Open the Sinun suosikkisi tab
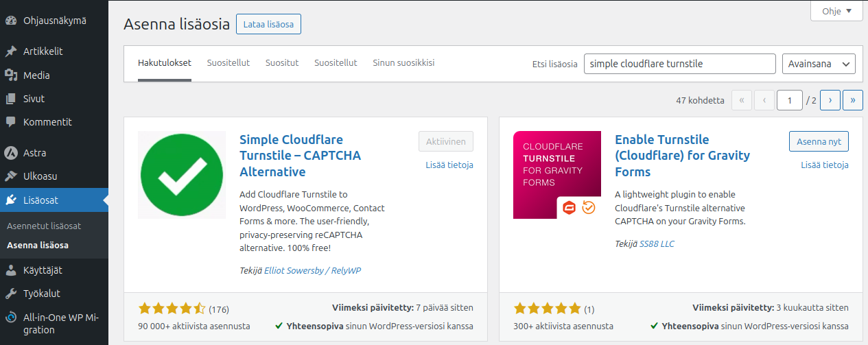Image resolution: width=868 pixels, height=345 pixels. pyautogui.click(x=403, y=62)
